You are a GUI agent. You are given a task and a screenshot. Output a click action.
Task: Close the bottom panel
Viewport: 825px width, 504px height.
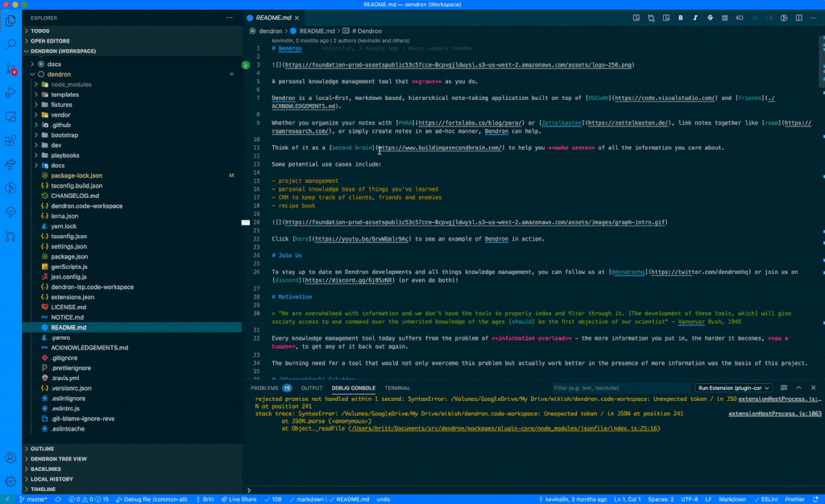tap(813, 388)
